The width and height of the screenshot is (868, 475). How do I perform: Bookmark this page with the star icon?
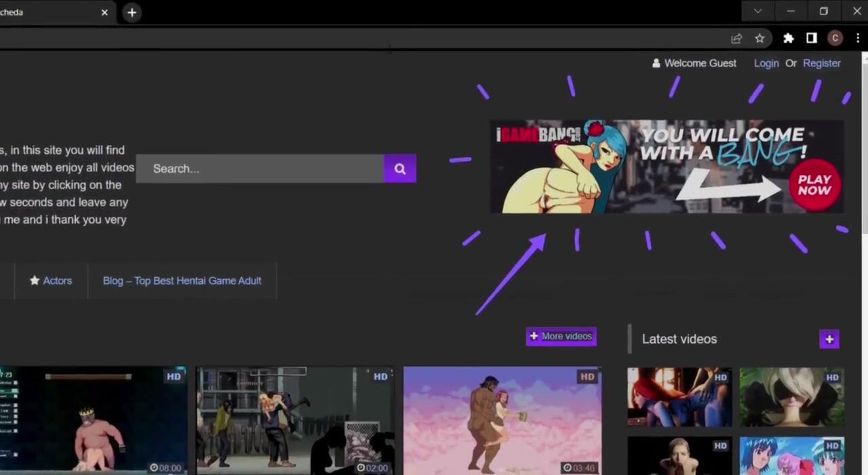tap(759, 39)
